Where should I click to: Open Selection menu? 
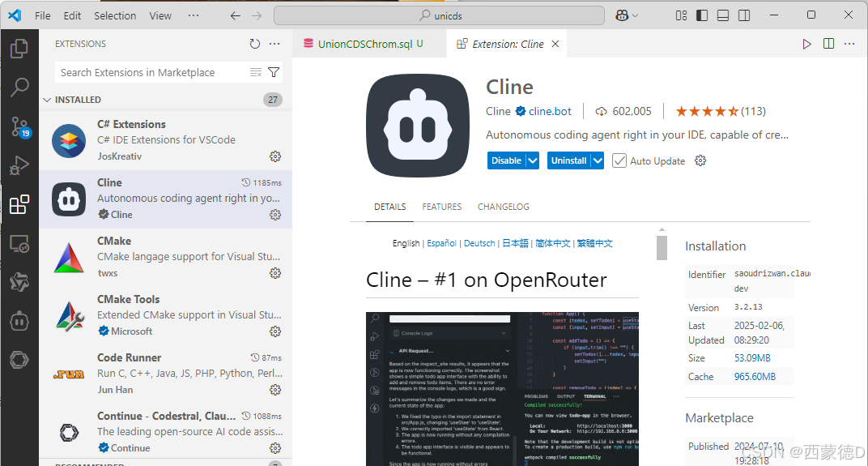click(x=115, y=15)
